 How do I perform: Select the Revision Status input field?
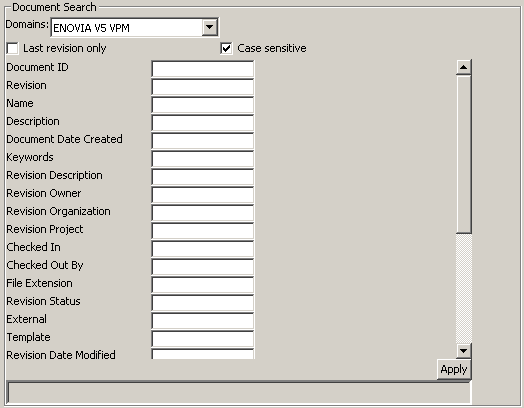203,303
